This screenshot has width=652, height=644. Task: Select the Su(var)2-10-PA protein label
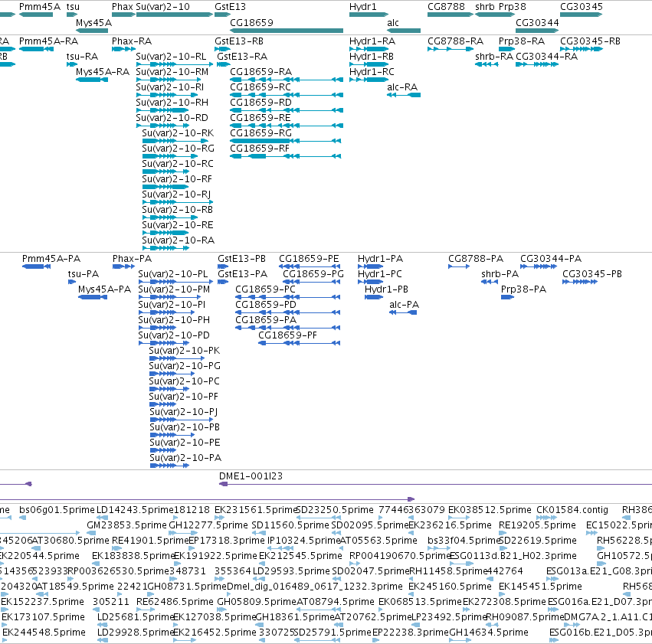coord(185,457)
